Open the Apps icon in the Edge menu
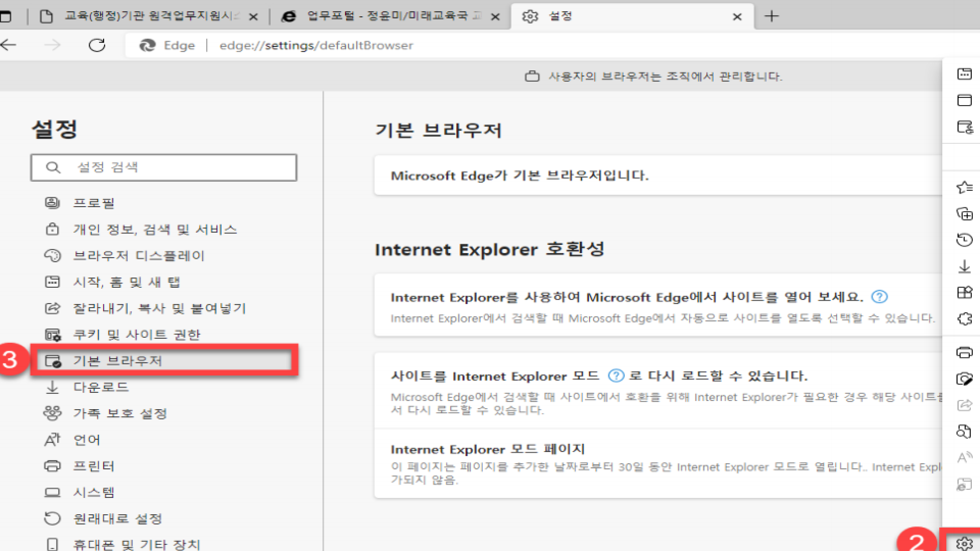Viewport: 980px width, 551px height. [x=964, y=292]
